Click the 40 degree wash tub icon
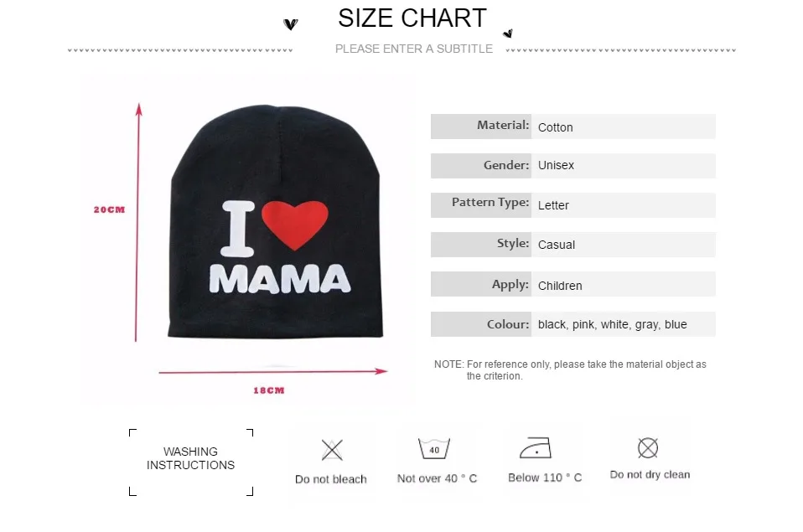 (433, 448)
